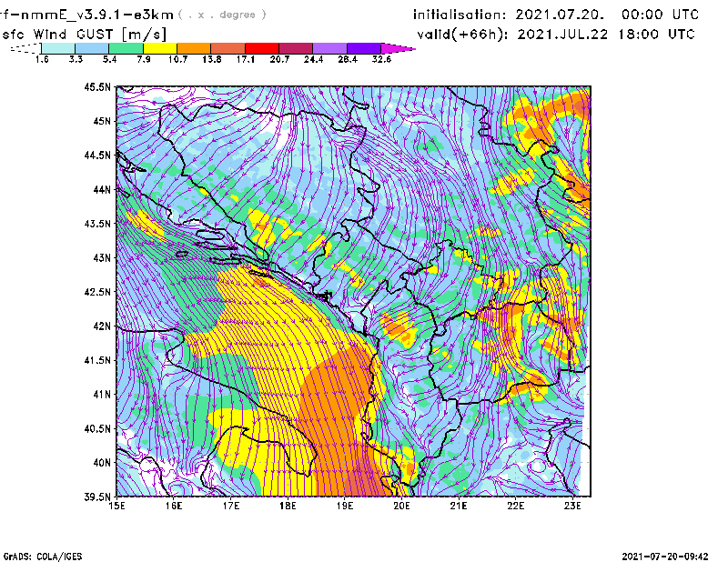Click the '44N' latitude axis label

102,189
